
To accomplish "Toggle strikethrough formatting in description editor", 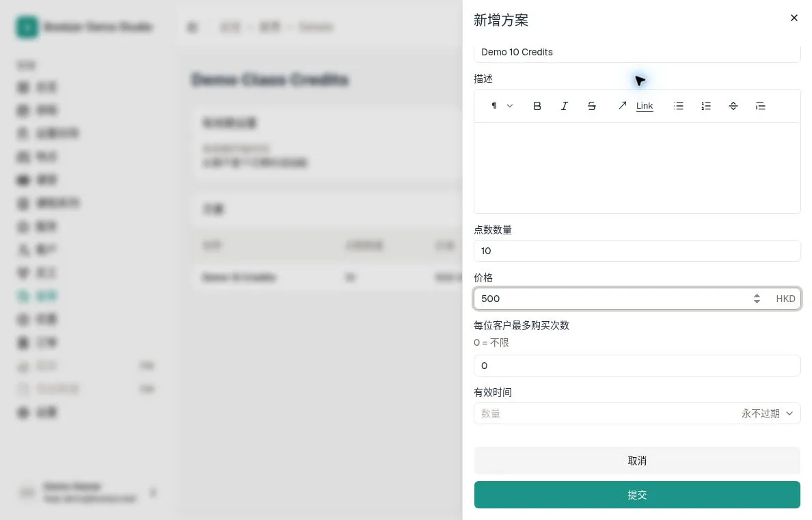I will click(591, 106).
